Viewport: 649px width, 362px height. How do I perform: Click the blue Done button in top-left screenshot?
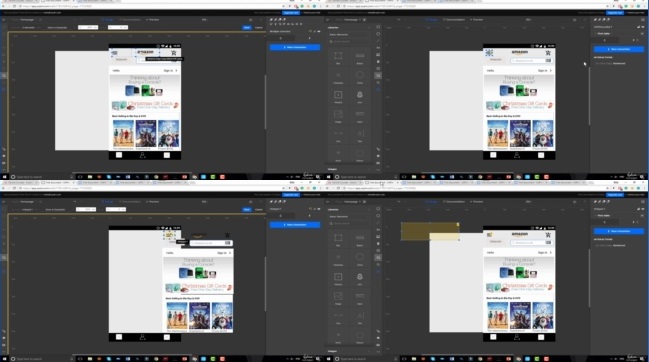coord(247,27)
